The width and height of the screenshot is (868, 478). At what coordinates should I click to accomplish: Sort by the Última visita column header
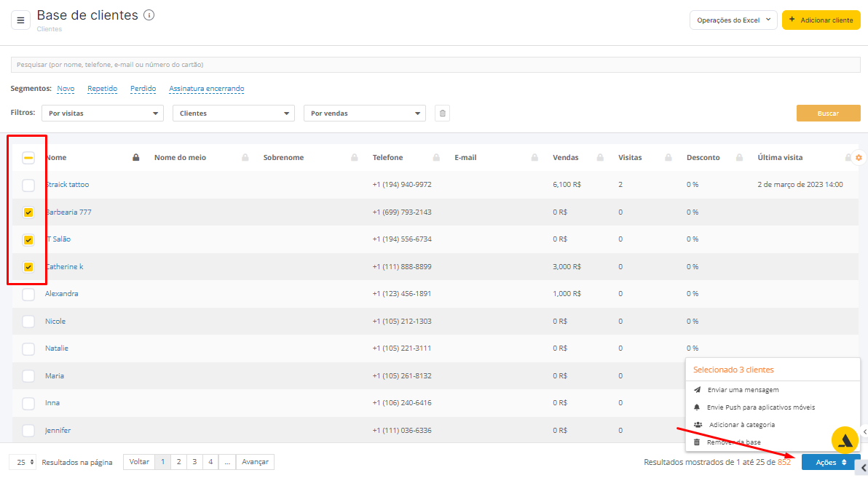click(x=780, y=158)
